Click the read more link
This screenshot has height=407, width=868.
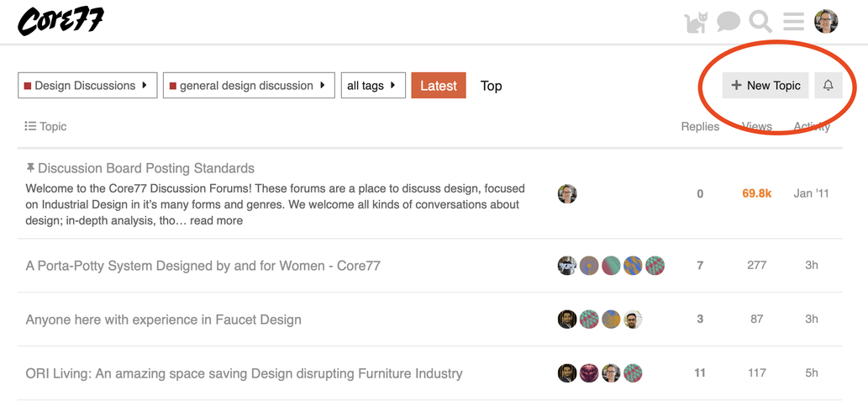216,220
